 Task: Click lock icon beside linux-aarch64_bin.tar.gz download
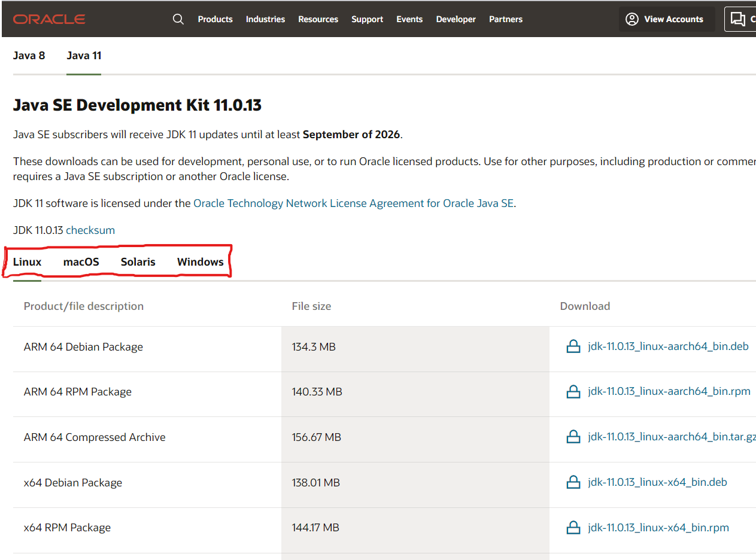coord(573,437)
